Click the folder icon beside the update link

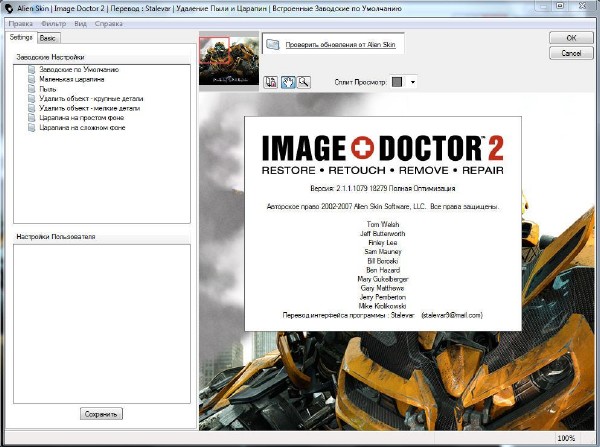pyautogui.click(x=271, y=45)
